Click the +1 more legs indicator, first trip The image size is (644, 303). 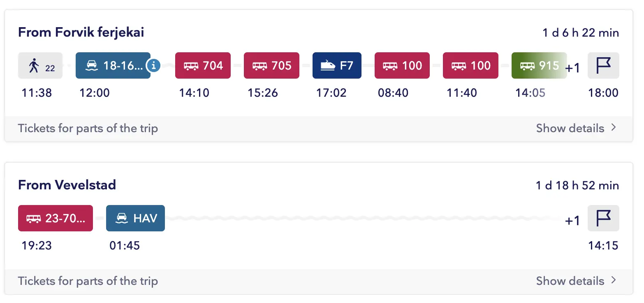[x=572, y=68]
